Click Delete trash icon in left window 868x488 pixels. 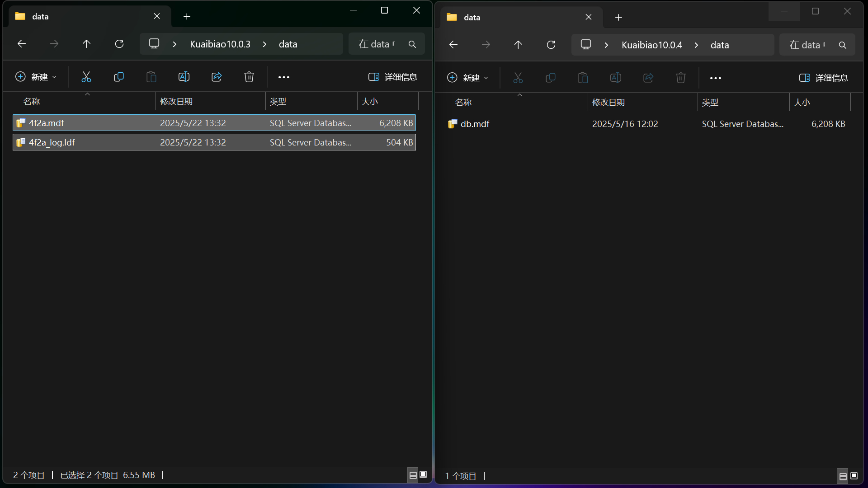pos(249,77)
